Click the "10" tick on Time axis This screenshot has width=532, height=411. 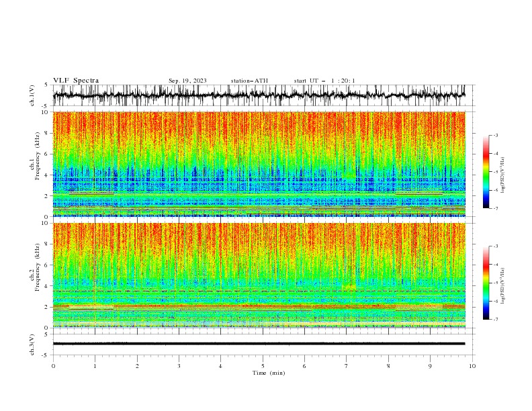472,366
